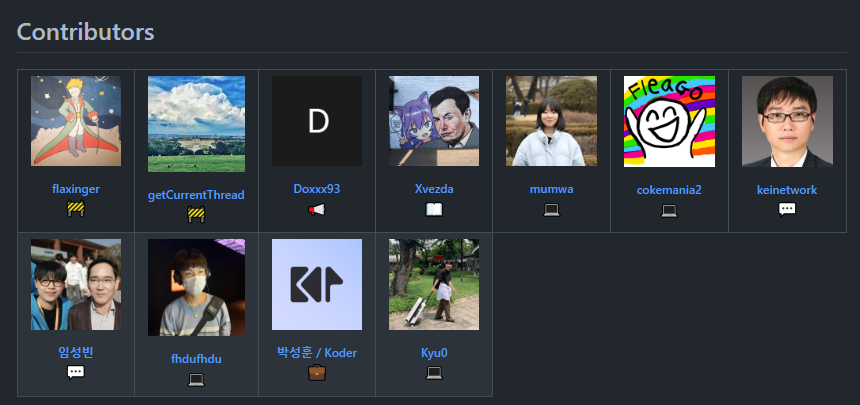
Task: Select the Fleago rainbow avatar of cokemania2
Action: pyautogui.click(x=669, y=121)
